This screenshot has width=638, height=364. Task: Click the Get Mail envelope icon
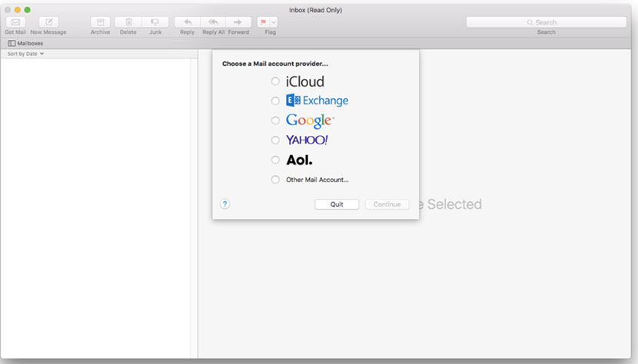(x=15, y=22)
